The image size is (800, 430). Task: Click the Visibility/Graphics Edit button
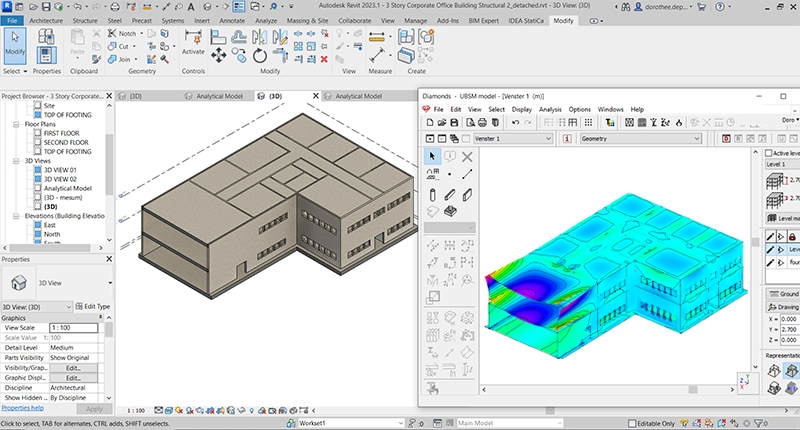[73, 368]
